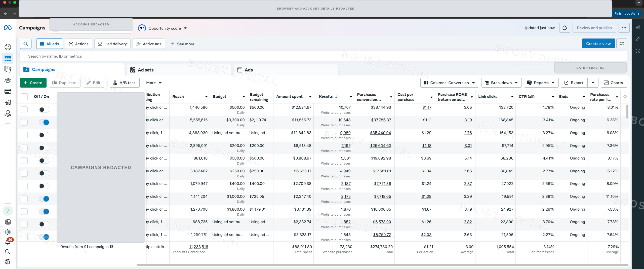Open the right panel chart insights icon
Viewport: 644px width, 269px height.
pyautogui.click(x=638, y=27)
